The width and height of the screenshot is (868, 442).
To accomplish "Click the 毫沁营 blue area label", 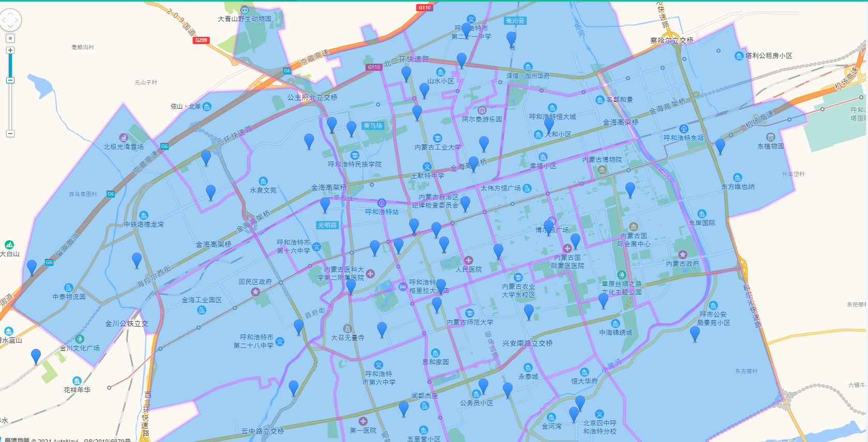I will [x=515, y=21].
